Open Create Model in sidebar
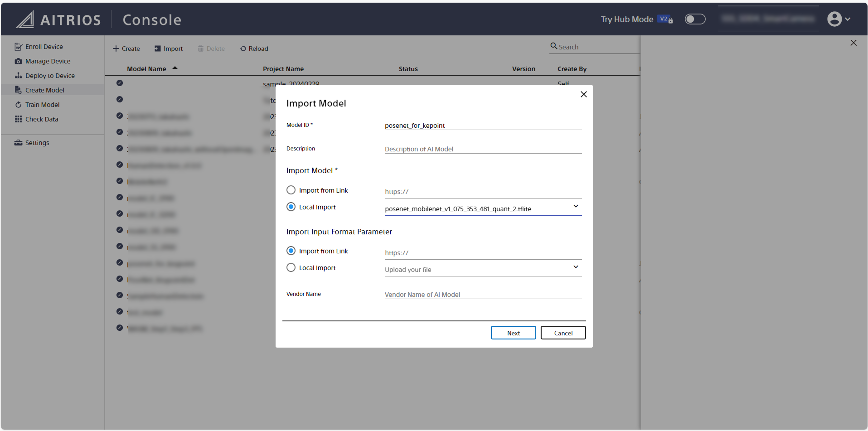868x431 pixels. pyautogui.click(x=44, y=90)
